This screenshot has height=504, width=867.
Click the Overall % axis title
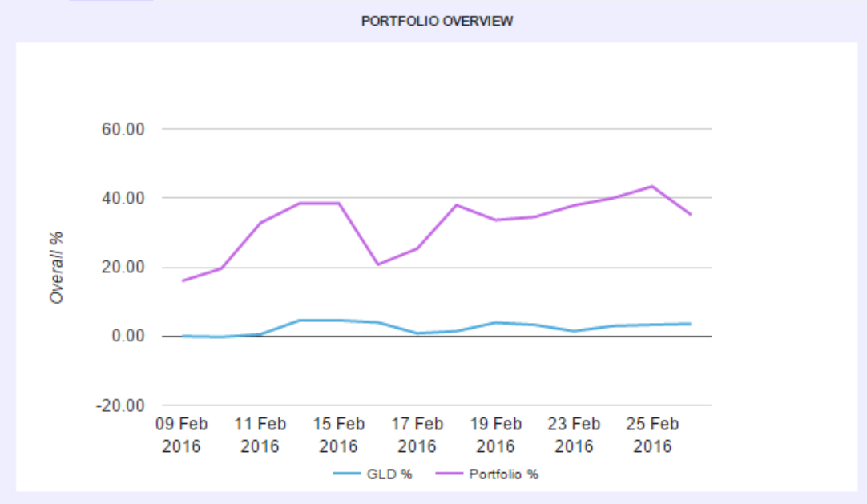click(56, 268)
